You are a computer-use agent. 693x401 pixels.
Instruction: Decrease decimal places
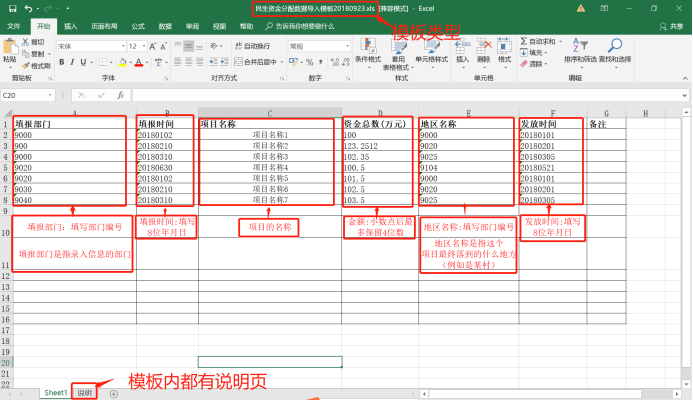tap(346, 62)
